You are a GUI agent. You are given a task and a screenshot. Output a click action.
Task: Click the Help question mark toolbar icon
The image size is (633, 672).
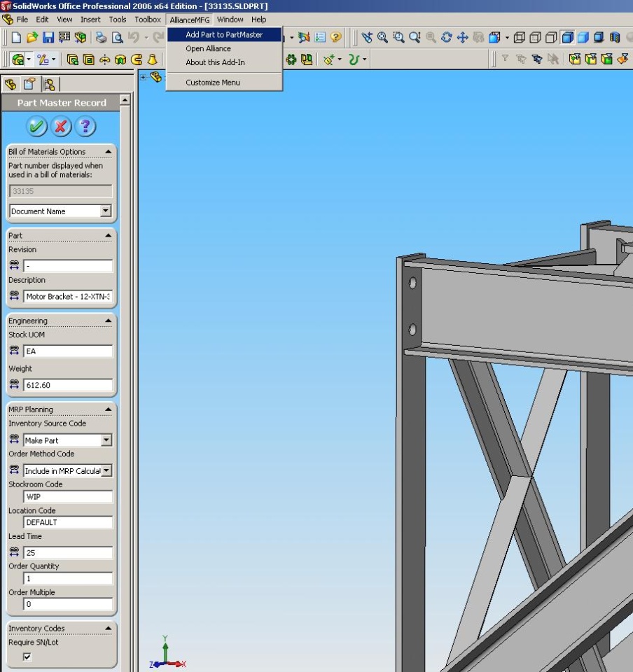click(336, 37)
